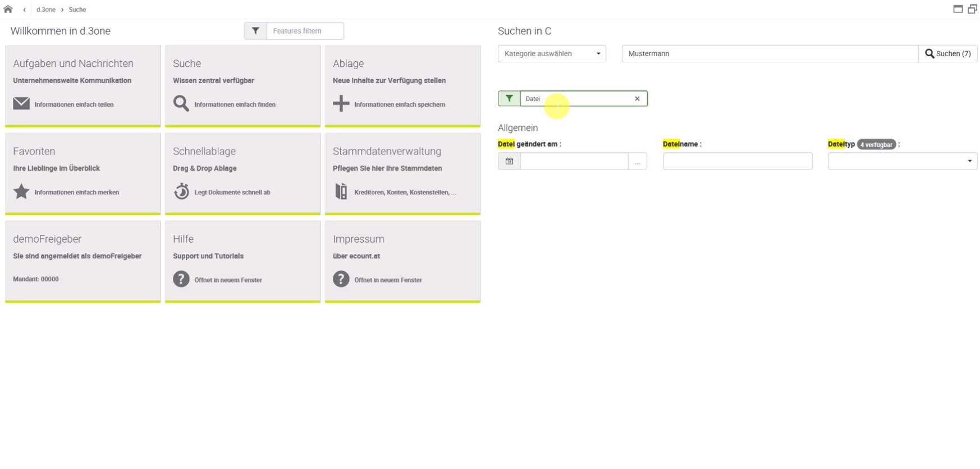Click the Datei geändert am date field
Viewport: 980px width, 469px height.
point(574,161)
